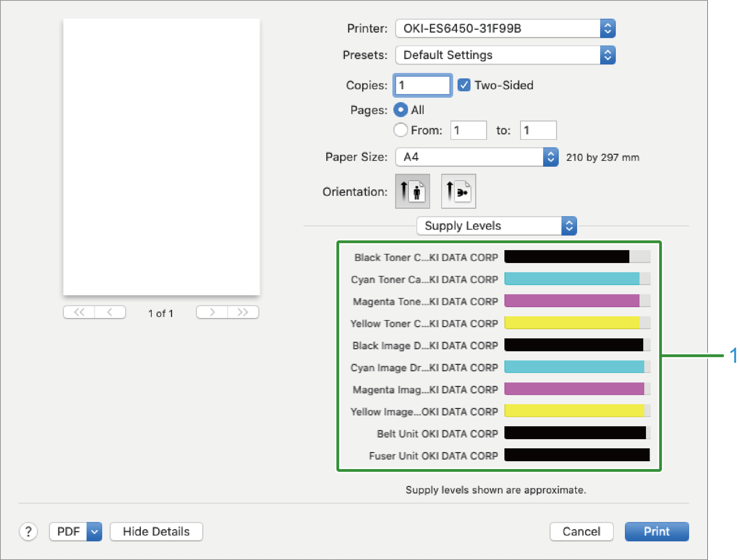Click the Cyan Toner cartridge level bar
This screenshot has height=560, width=740.
[x=577, y=279]
